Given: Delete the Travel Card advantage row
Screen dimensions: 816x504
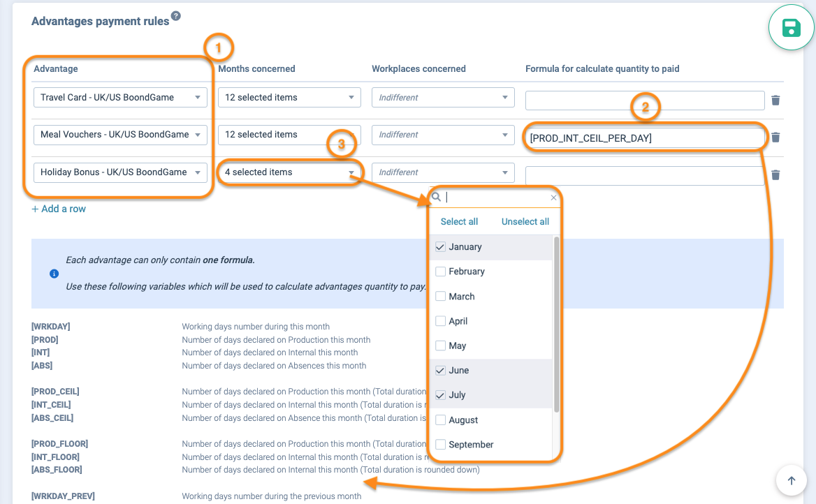Looking at the screenshot, I should pyautogui.click(x=775, y=101).
